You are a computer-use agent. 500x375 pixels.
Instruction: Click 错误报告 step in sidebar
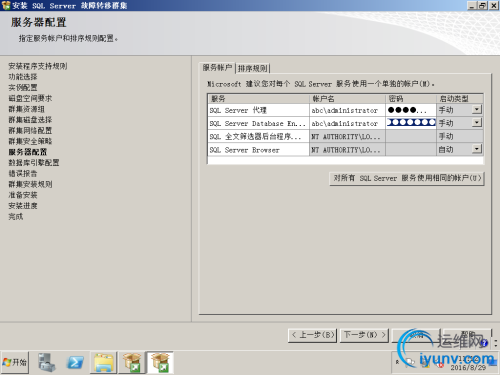pyautogui.click(x=23, y=173)
